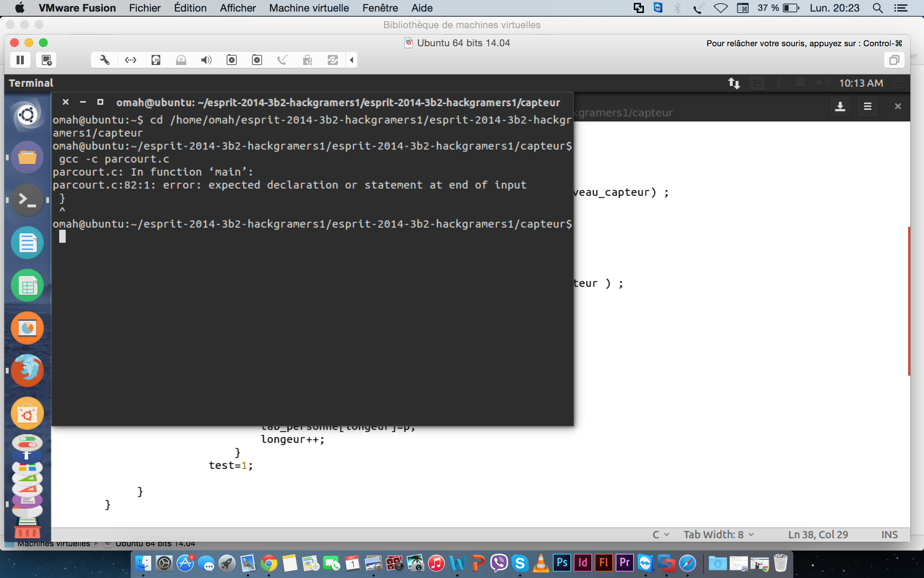Open Photoshop from the Dock
This screenshot has width=924, height=578.
[562, 563]
